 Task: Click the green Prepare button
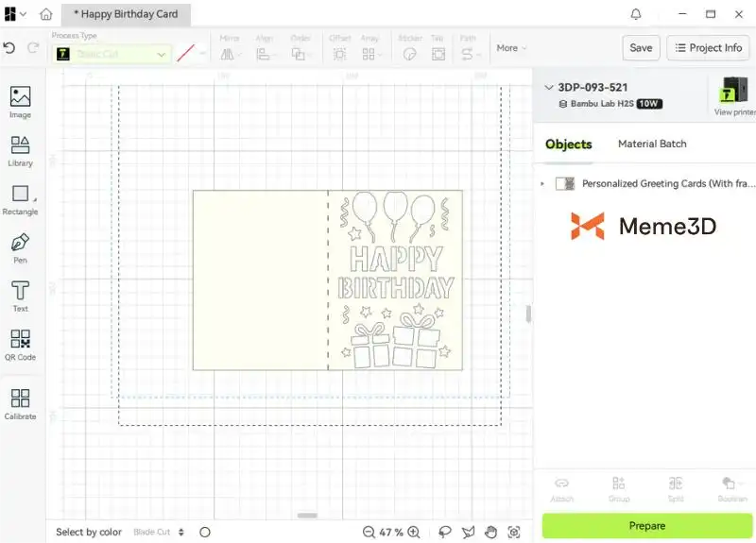647,526
